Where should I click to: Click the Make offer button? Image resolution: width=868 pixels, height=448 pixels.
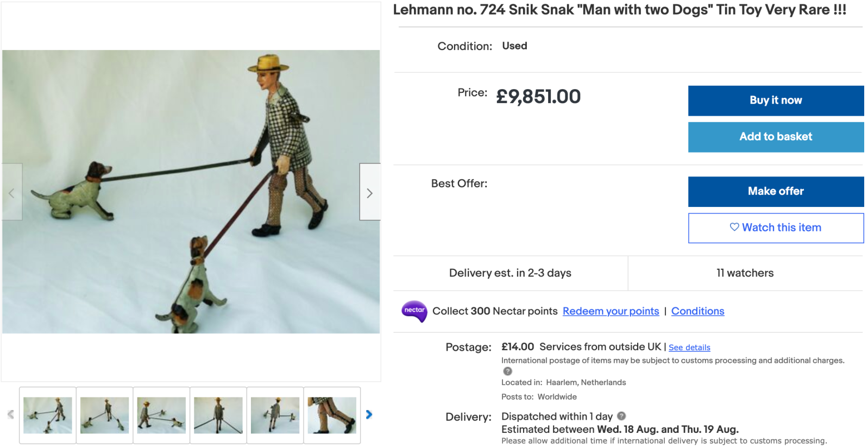(x=775, y=191)
